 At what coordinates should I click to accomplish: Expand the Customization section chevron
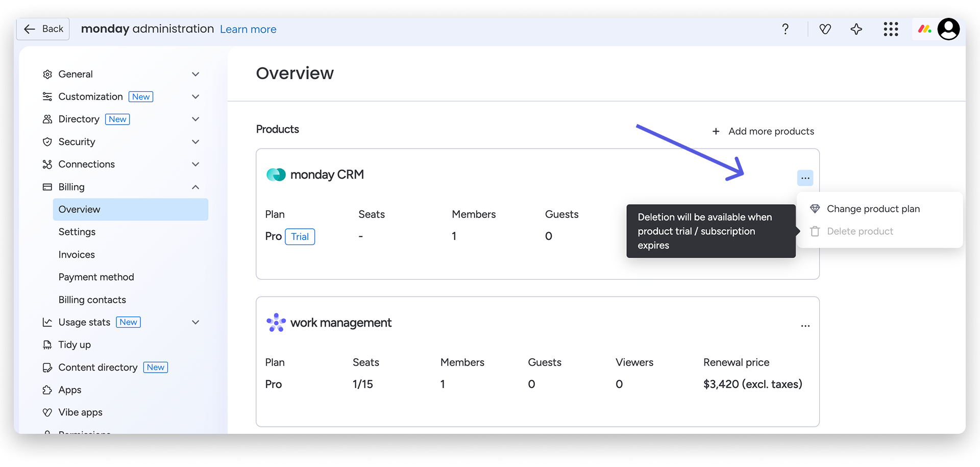(195, 97)
